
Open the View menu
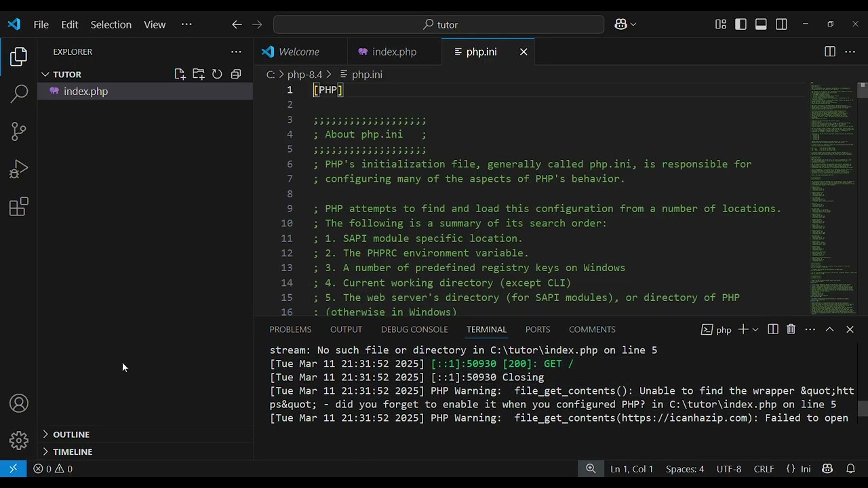pyautogui.click(x=155, y=24)
